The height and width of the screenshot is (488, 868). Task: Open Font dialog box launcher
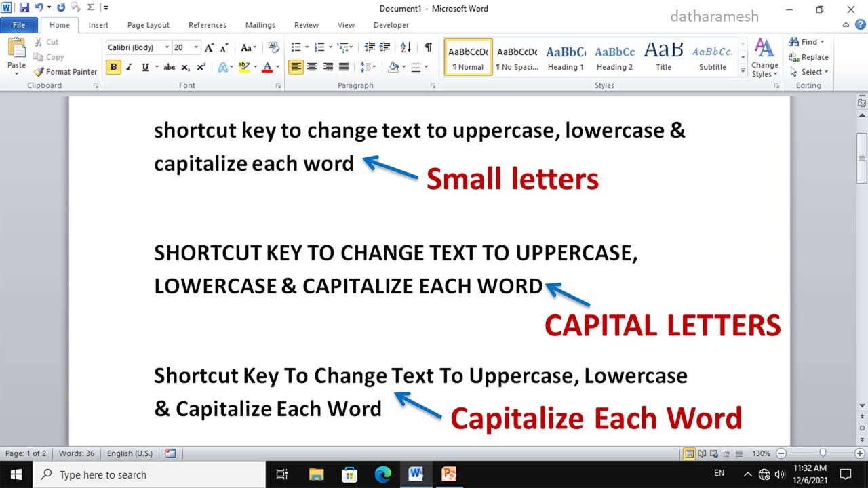click(x=278, y=86)
